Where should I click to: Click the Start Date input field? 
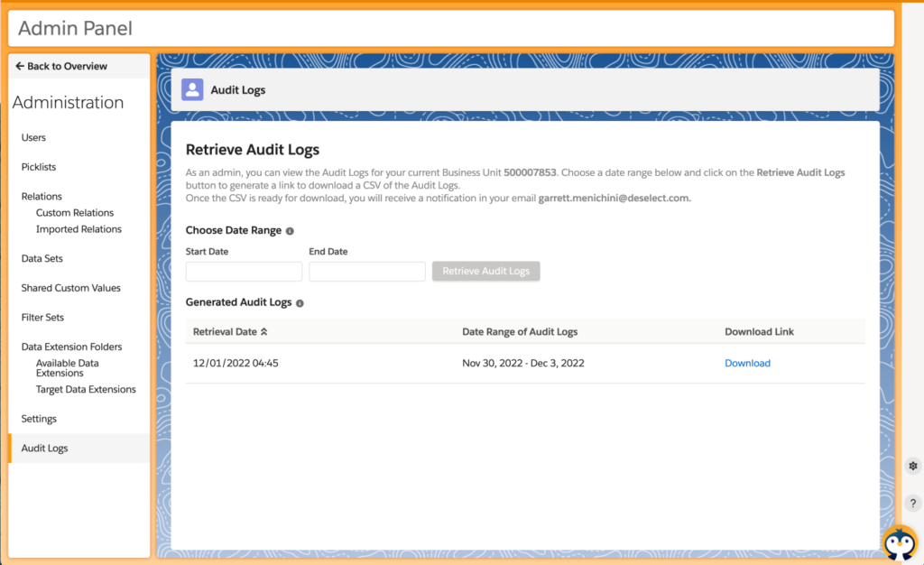pos(244,272)
